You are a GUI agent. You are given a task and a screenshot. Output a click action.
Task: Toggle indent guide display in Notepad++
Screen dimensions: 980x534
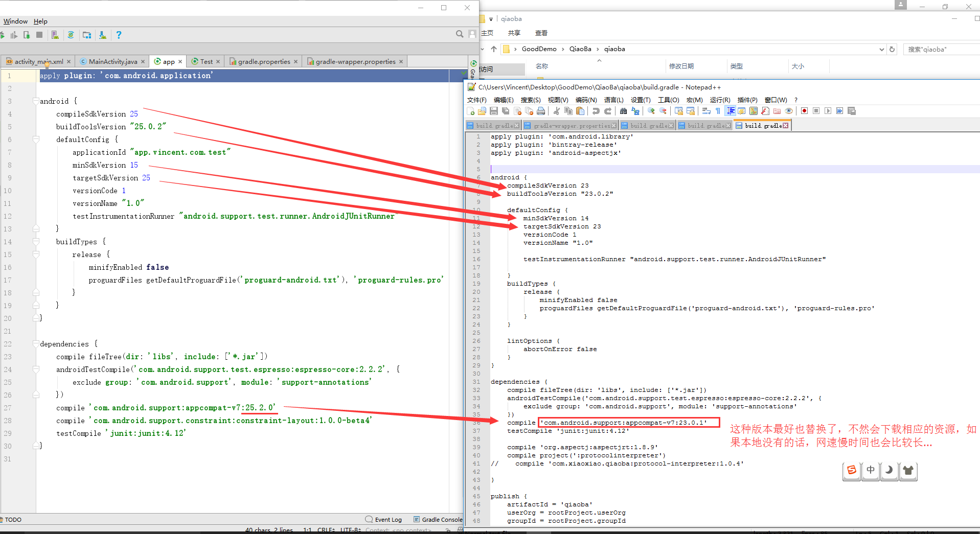[x=730, y=111]
